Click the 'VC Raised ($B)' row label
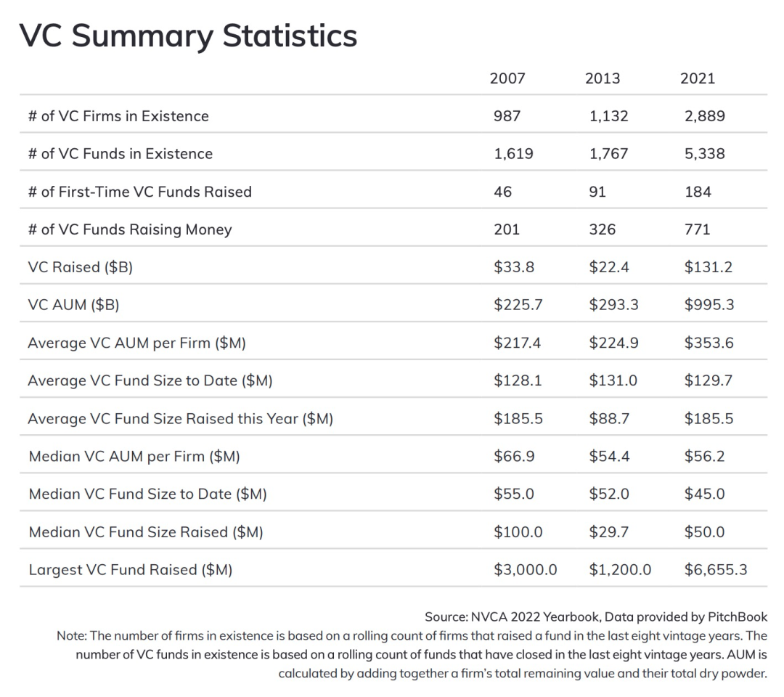Viewport: 784px width, 697px height. pos(81,267)
